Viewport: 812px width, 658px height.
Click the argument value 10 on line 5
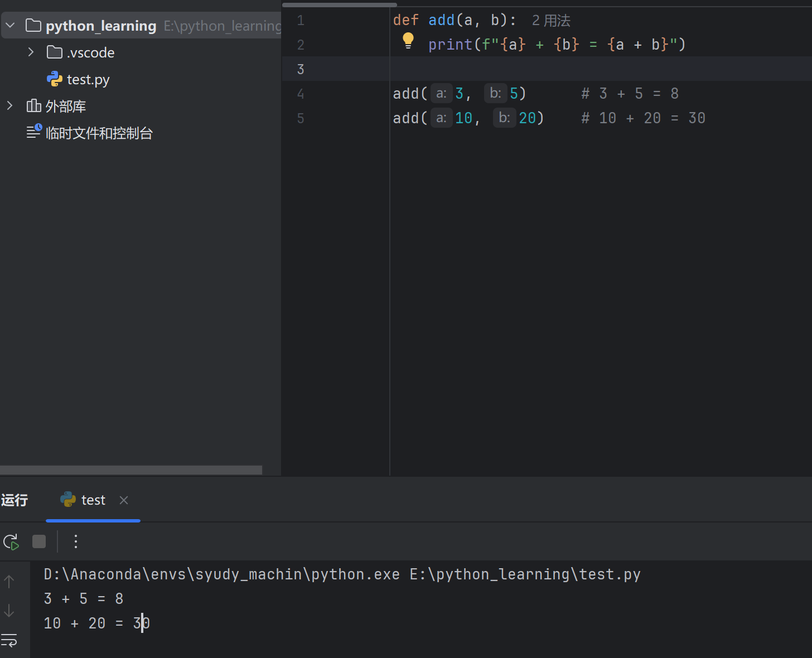point(464,118)
